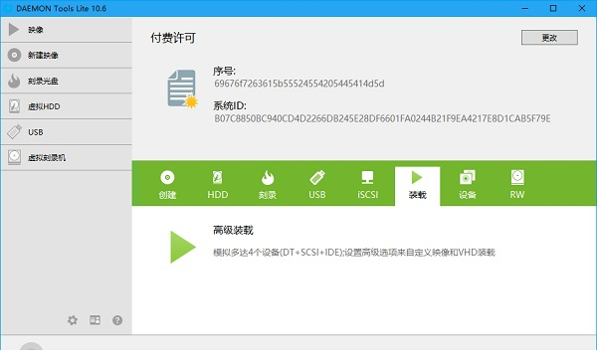
Task: Switch to the HDD tab
Action: point(217,185)
